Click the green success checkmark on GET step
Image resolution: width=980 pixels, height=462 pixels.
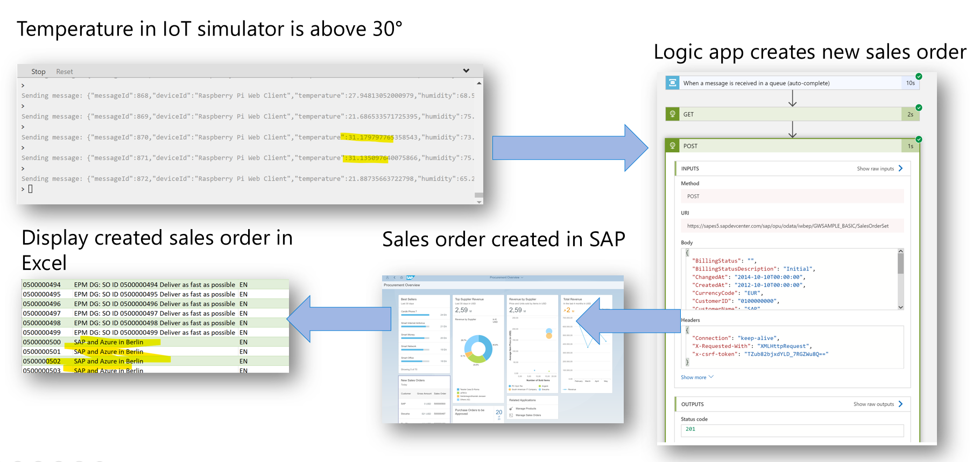pyautogui.click(x=919, y=108)
